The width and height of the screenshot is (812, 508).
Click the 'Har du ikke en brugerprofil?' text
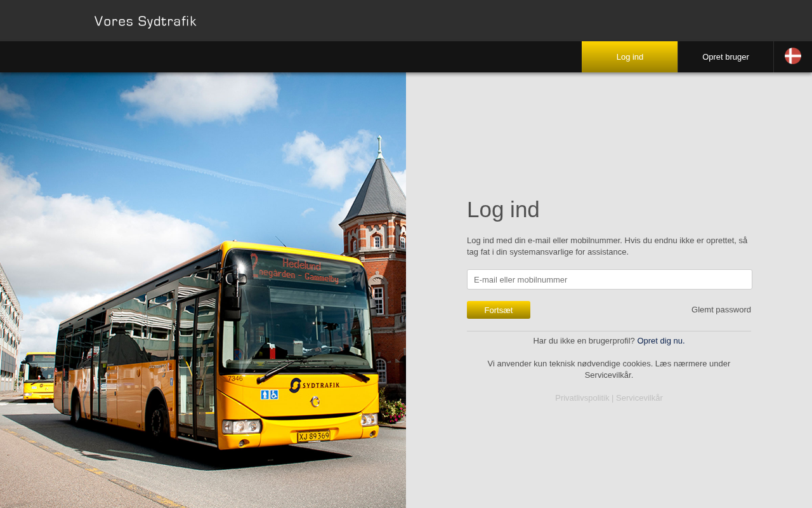click(x=584, y=341)
